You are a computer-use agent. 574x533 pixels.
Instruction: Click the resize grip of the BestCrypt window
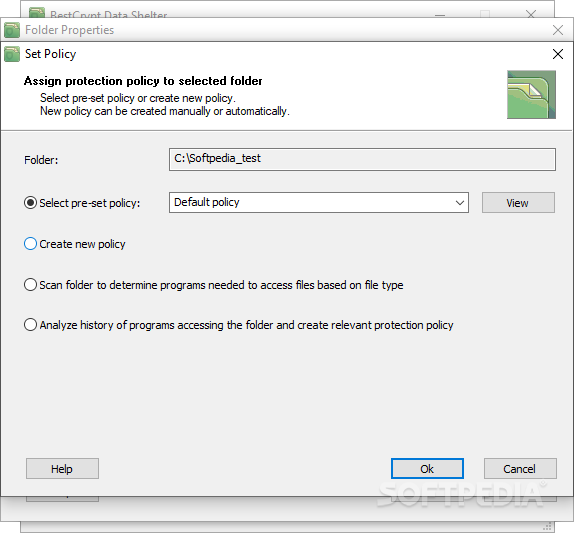tap(547, 526)
